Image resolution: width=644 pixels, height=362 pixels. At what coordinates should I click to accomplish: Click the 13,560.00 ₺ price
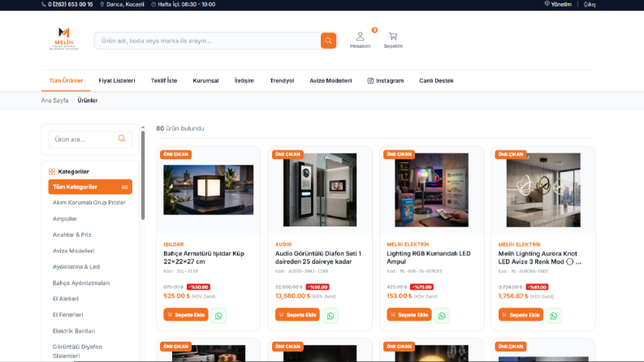click(292, 296)
